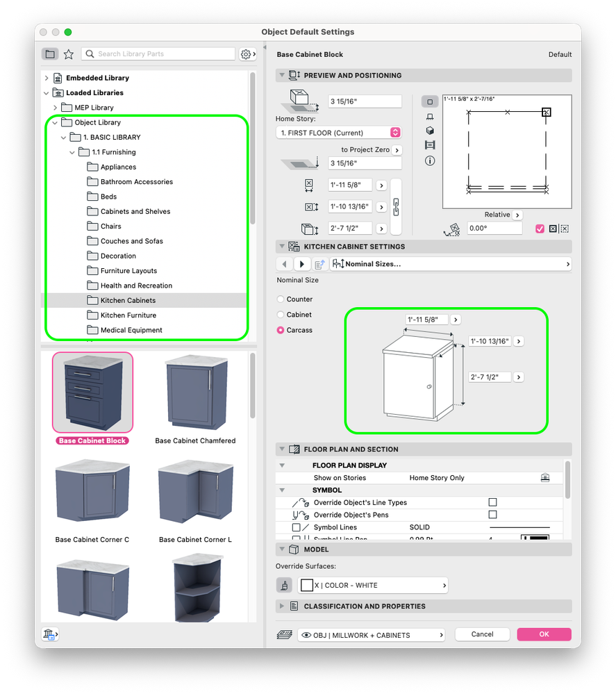Collapse the Floor Plan Display group
The height and width of the screenshot is (694, 616).
(x=282, y=465)
